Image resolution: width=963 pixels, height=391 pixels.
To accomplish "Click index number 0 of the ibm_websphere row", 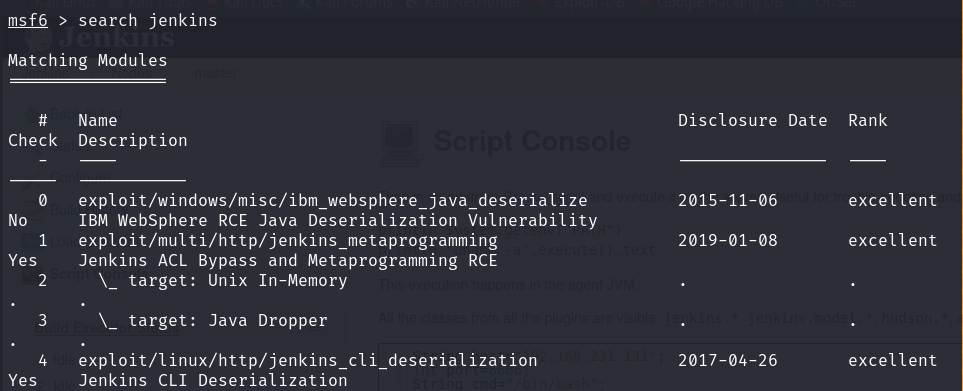I will 42,201.
